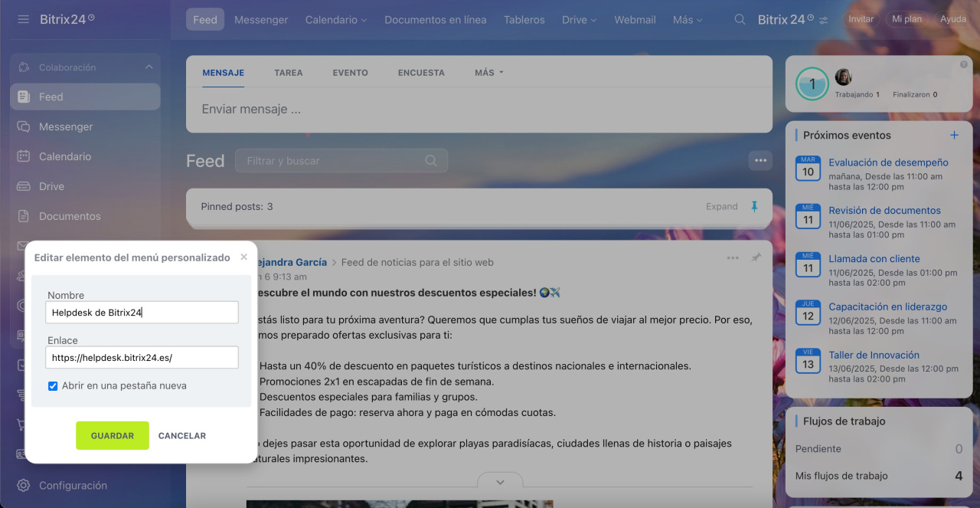
Task: Open MÁS dropdown in post composer
Action: click(488, 73)
